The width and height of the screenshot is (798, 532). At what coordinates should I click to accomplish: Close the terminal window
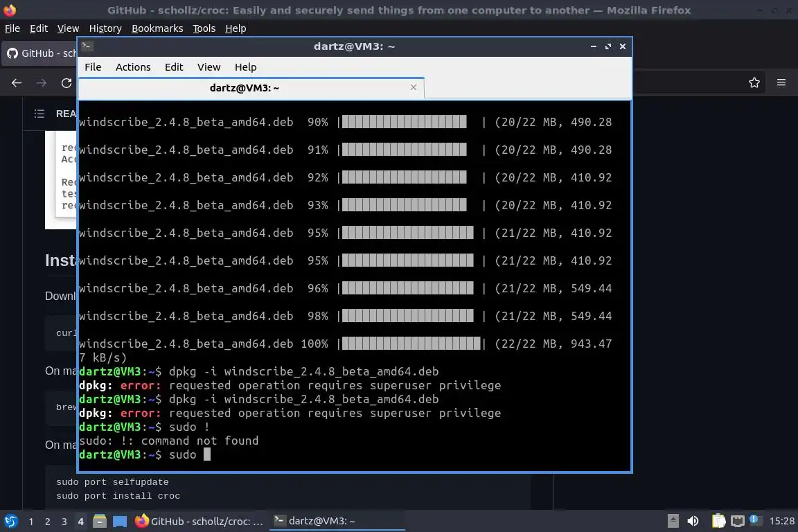(623, 46)
